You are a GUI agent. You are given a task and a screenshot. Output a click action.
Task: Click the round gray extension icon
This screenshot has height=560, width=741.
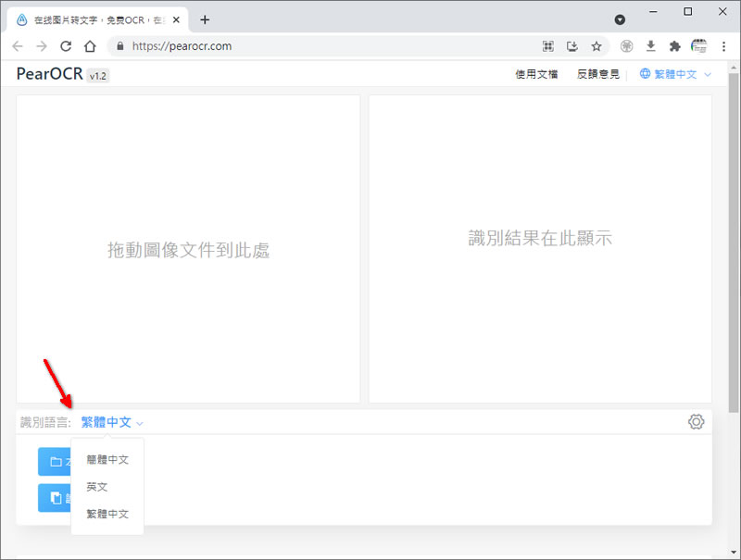tap(627, 46)
